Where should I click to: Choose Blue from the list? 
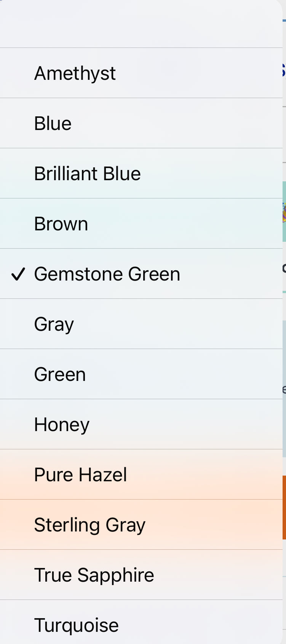pyautogui.click(x=53, y=123)
